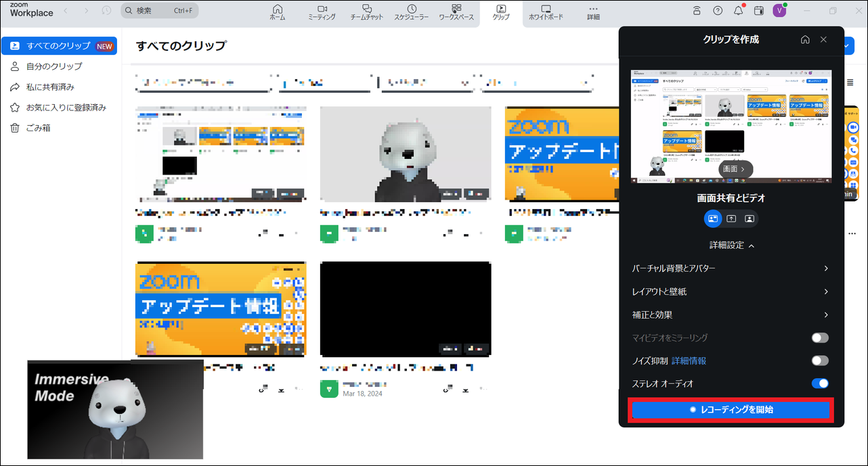
Task: Switch to the ミーティング tab
Action: [321, 12]
